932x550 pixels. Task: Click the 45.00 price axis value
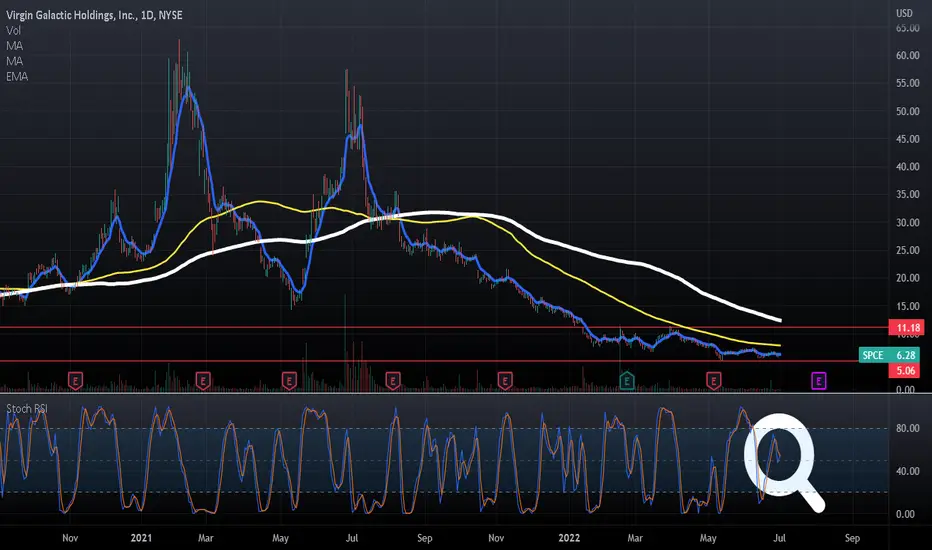click(908, 139)
